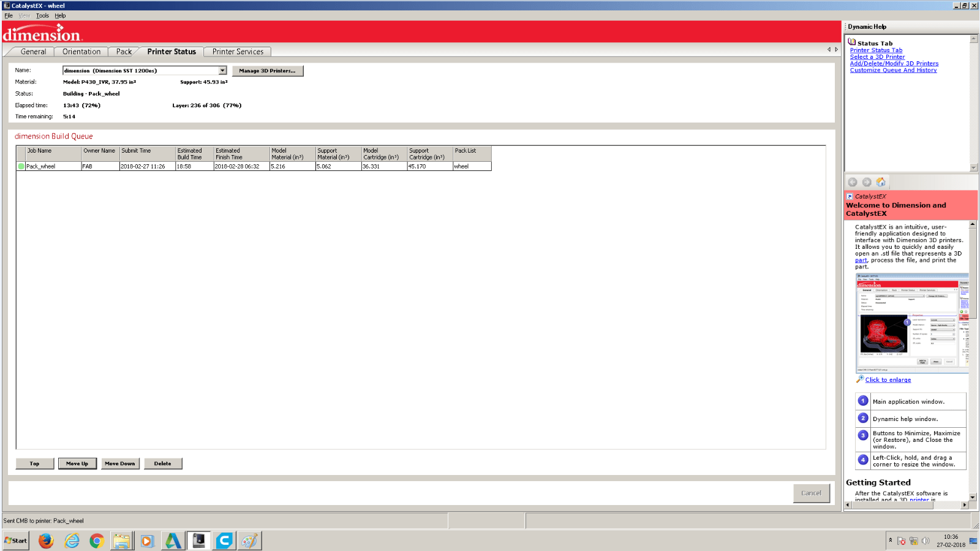Switch to the Pack tab

point(124,51)
